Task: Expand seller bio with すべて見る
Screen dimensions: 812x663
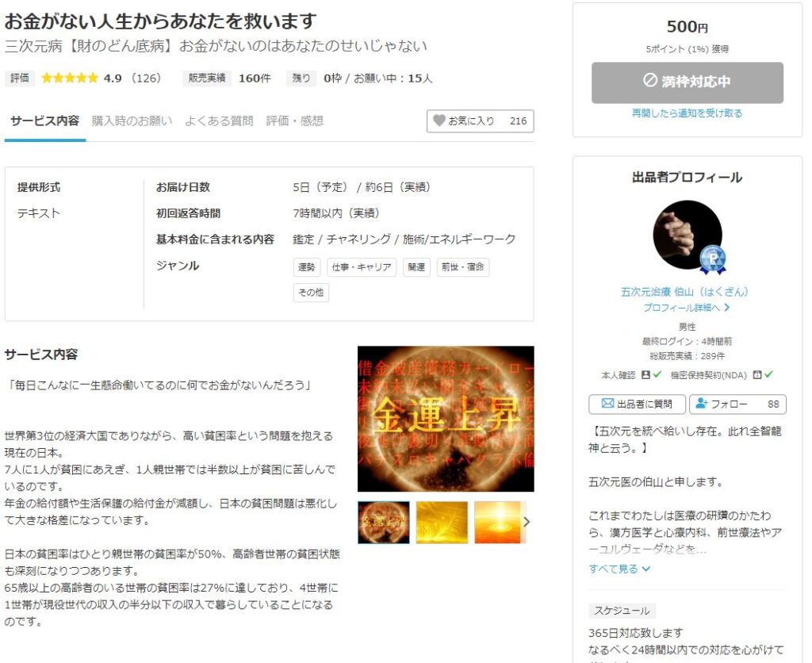Action: (619, 569)
